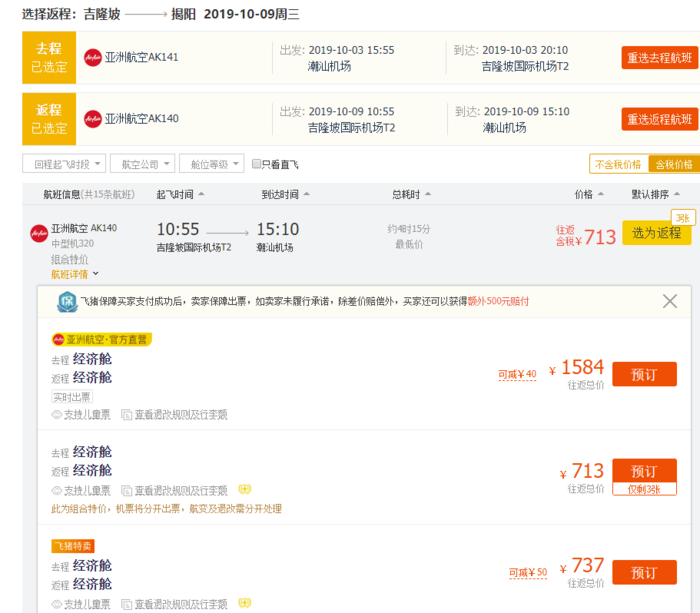Click the gift icon in the ¥737 fare row
Viewport: 700px width, 613px height.
click(x=245, y=604)
